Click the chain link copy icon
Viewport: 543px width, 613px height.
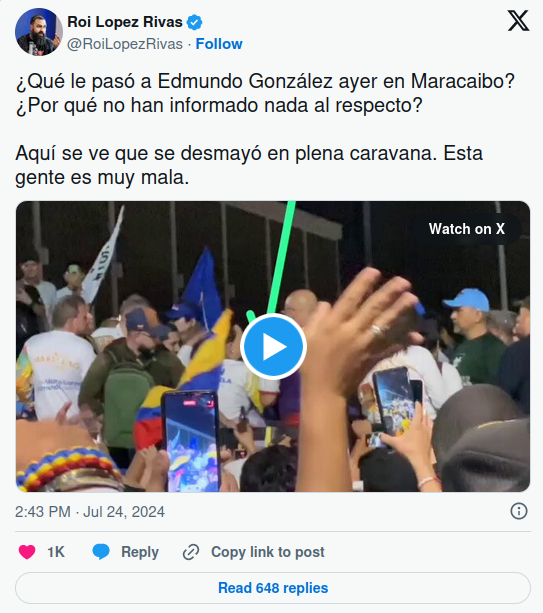[x=191, y=552]
